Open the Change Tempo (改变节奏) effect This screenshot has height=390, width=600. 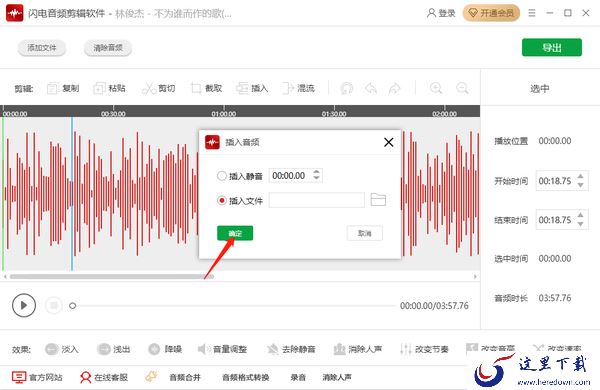click(x=405, y=349)
